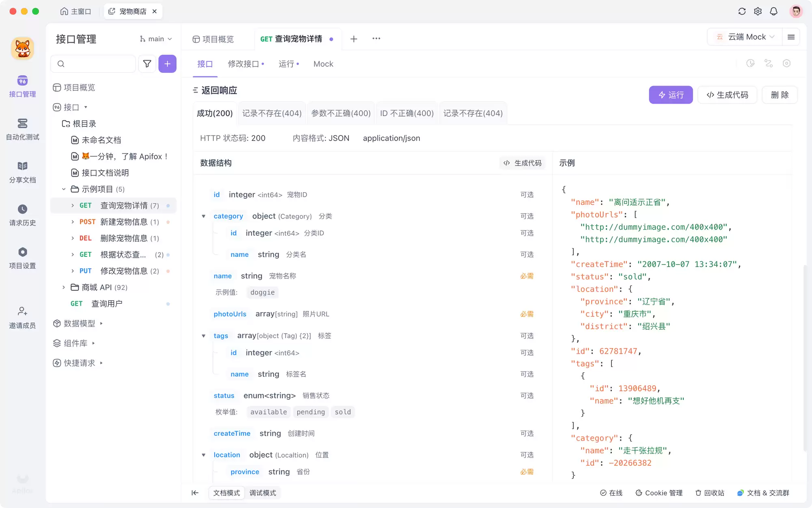Select the 成功(200) response tab

[215, 113]
